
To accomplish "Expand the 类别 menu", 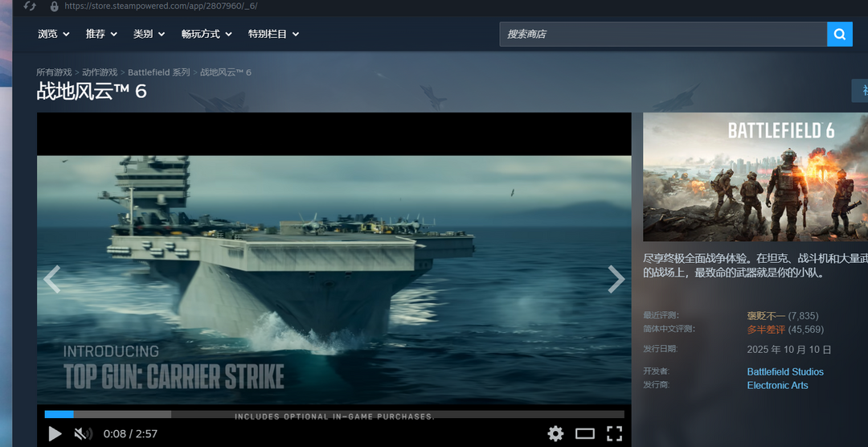I will tap(149, 34).
